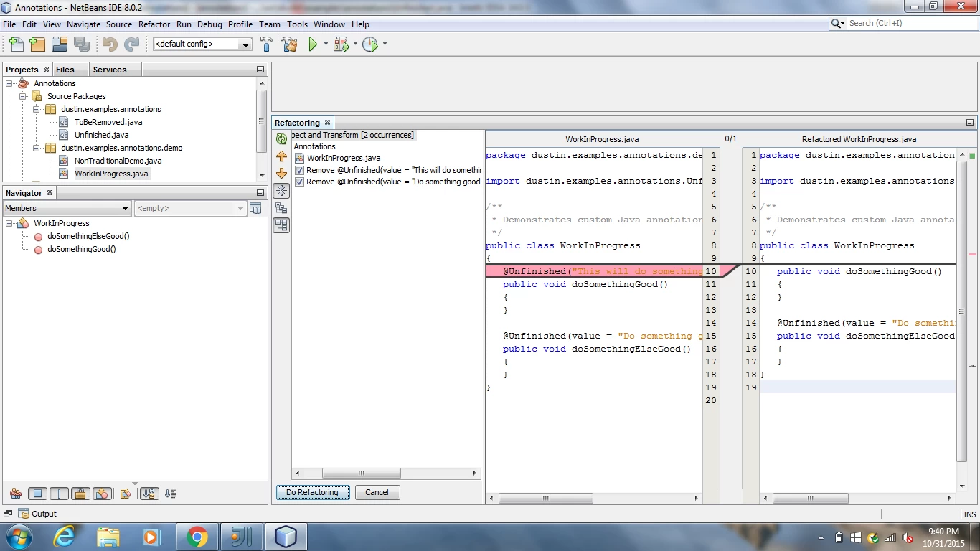Image resolution: width=980 pixels, height=551 pixels.
Task: Switch to the Files tab
Action: coord(65,70)
